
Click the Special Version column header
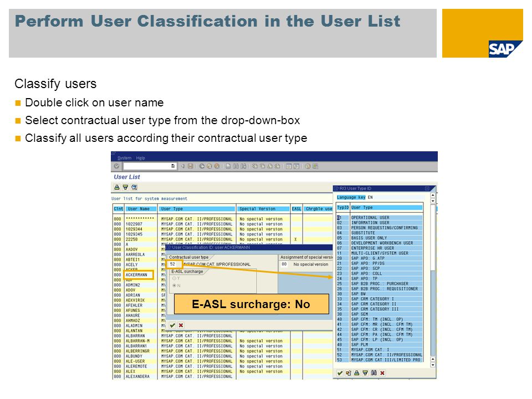(263, 209)
